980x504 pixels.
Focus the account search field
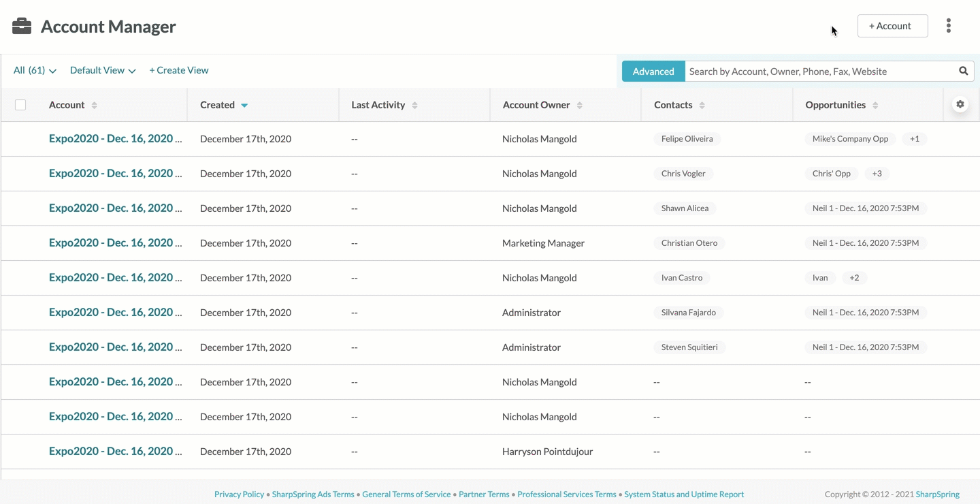click(x=819, y=71)
